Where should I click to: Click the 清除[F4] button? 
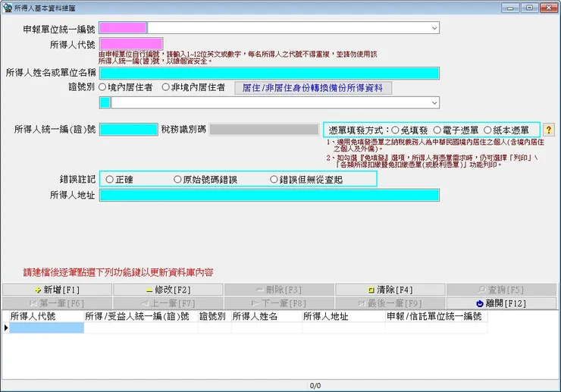[x=390, y=290]
